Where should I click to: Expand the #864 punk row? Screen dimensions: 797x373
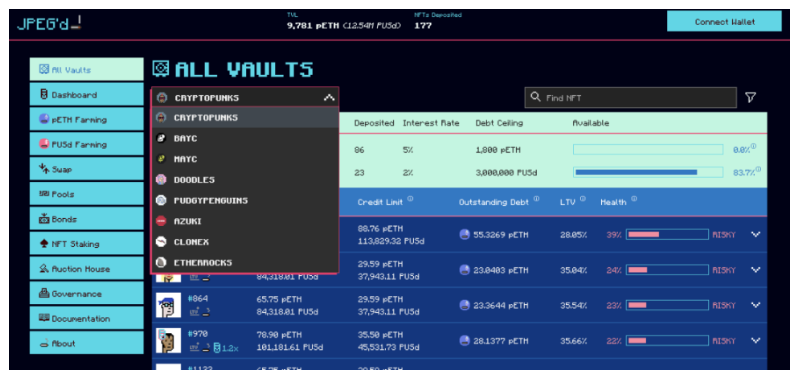755,305
